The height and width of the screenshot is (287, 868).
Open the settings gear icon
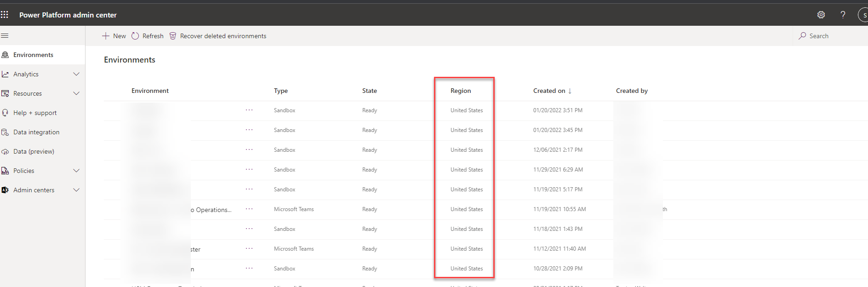pos(821,15)
